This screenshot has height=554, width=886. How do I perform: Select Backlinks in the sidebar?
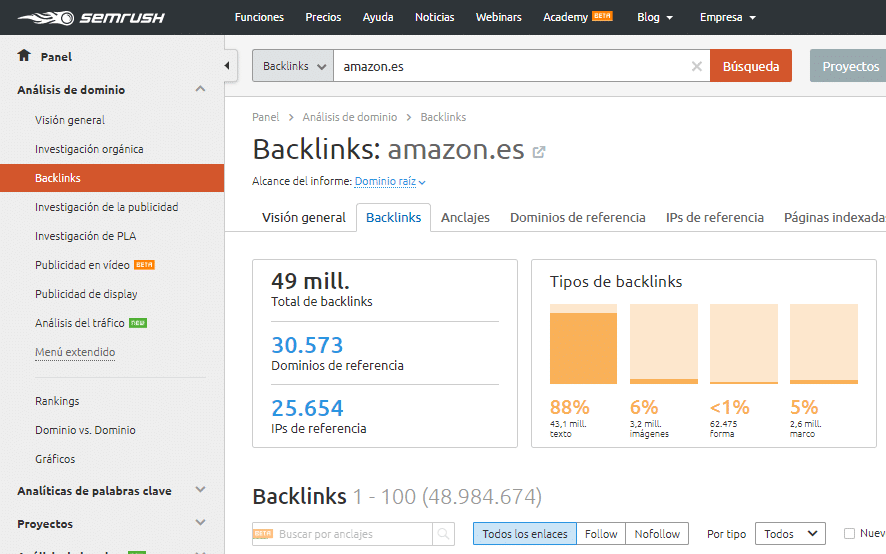pos(112,178)
